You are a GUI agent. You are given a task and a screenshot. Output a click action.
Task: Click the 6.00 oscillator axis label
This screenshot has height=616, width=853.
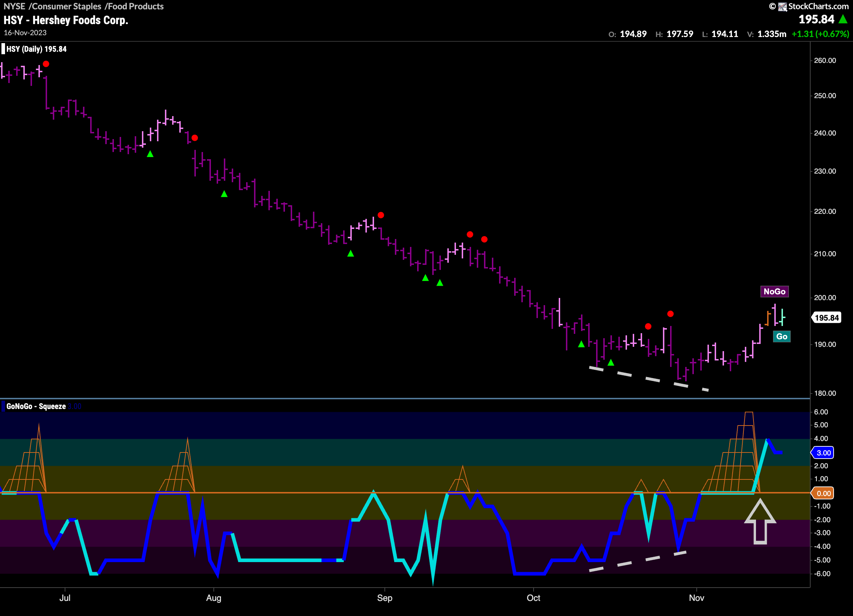point(821,412)
